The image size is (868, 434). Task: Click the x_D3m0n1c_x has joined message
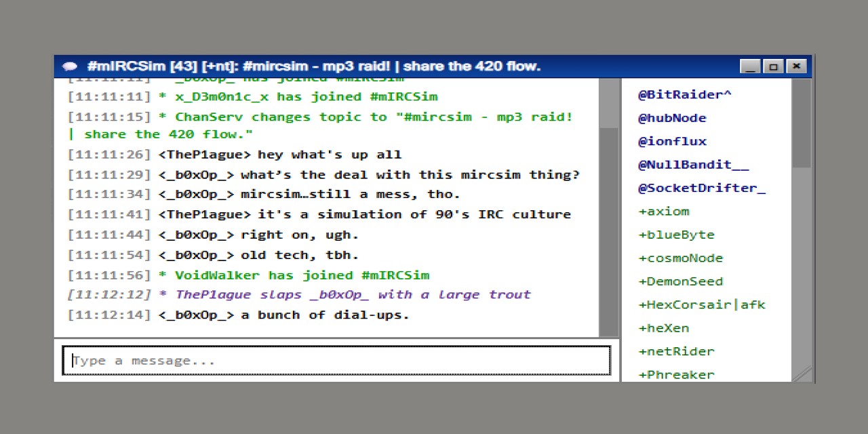[252, 96]
